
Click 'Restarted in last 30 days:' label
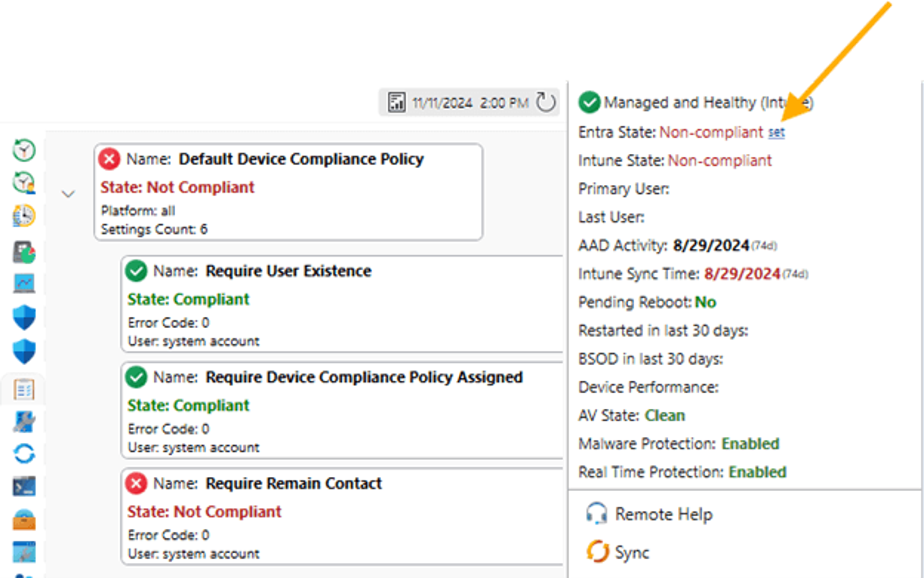pos(663,330)
